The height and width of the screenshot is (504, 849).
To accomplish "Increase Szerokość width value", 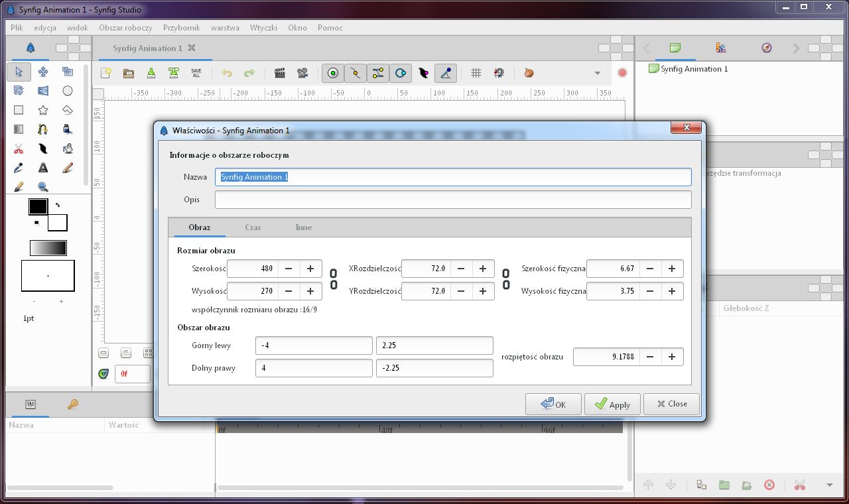I will click(x=310, y=269).
